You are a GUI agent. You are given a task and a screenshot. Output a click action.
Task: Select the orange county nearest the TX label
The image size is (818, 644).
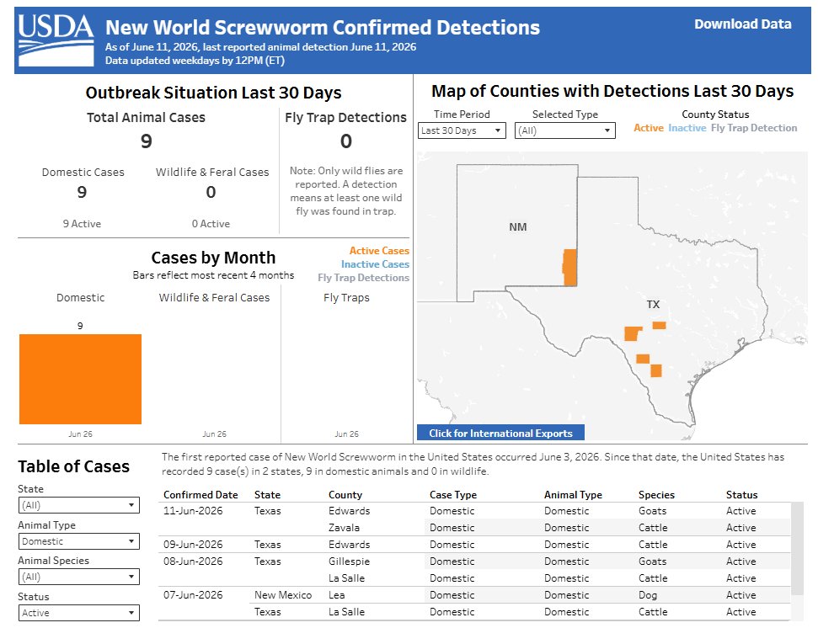click(659, 326)
